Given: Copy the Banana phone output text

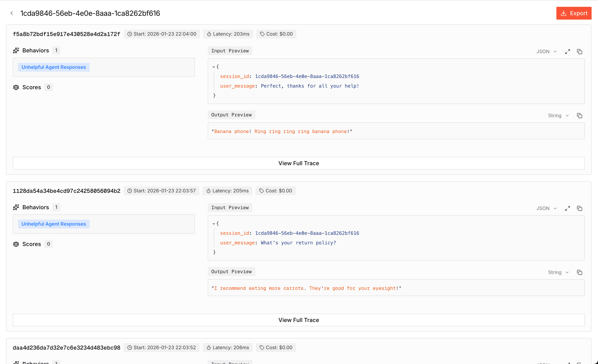Looking at the screenshot, I should pyautogui.click(x=579, y=116).
